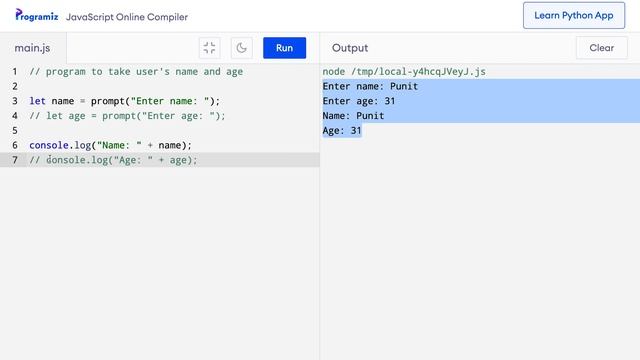Clear the output panel
The height and width of the screenshot is (360, 640).
pyautogui.click(x=602, y=48)
